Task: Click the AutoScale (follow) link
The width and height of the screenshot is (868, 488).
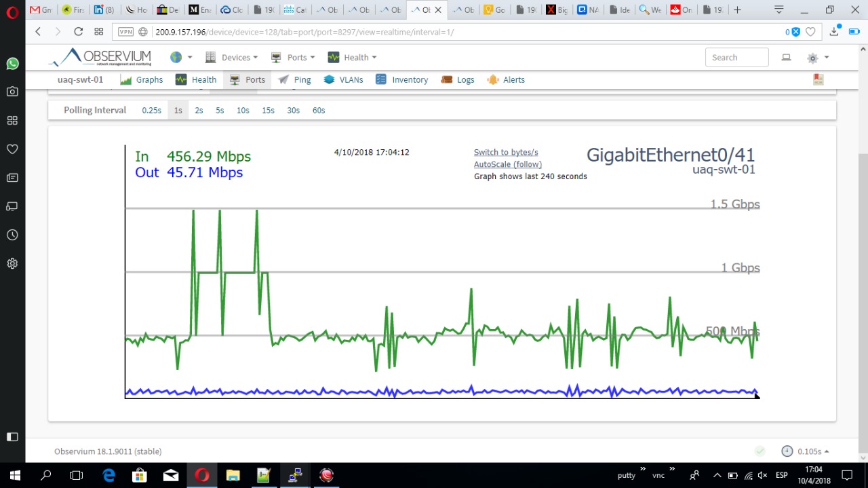Action: point(508,164)
